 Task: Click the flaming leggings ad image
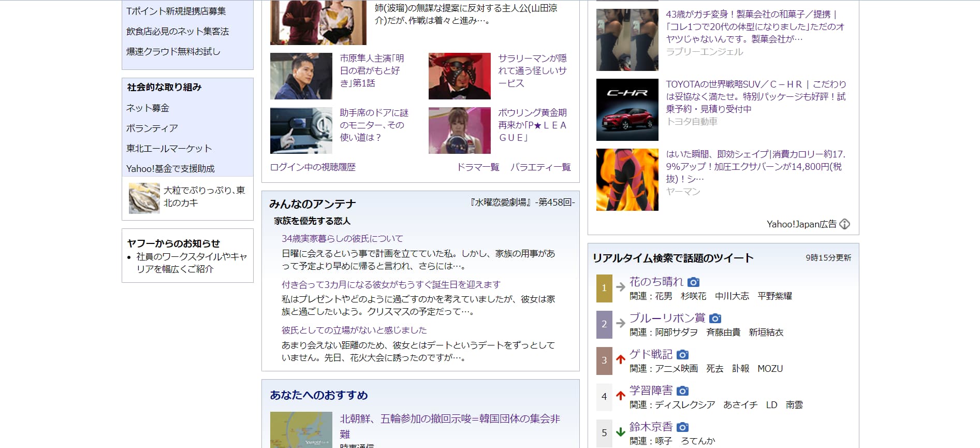627,180
